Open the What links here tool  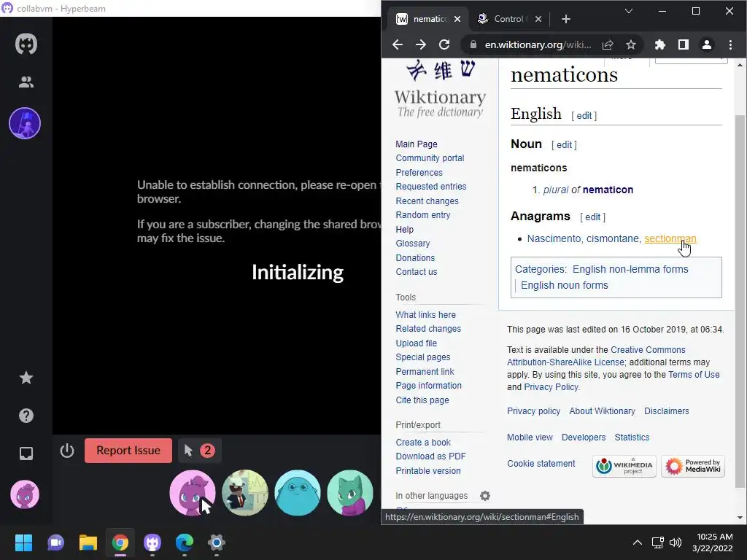tap(425, 315)
